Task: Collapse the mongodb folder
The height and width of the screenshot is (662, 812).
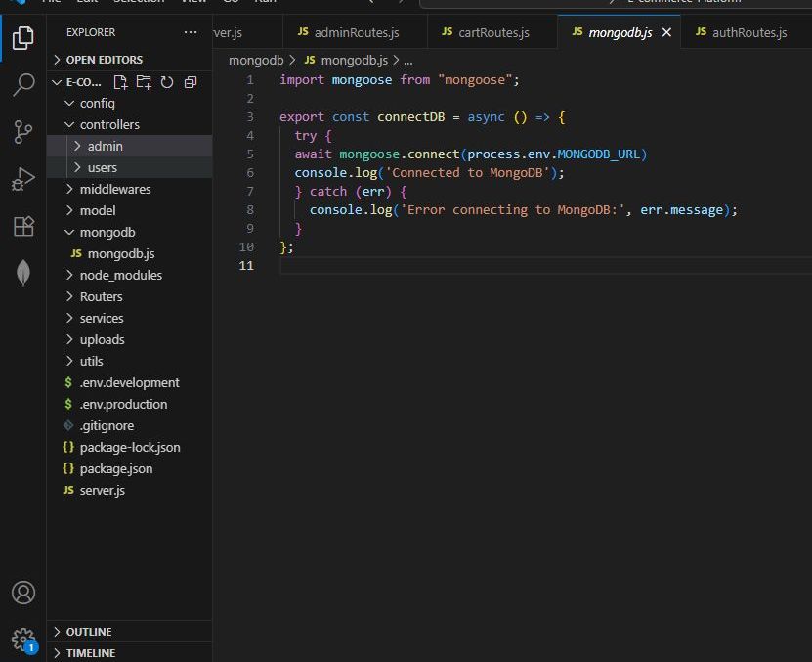Action: click(129, 233)
